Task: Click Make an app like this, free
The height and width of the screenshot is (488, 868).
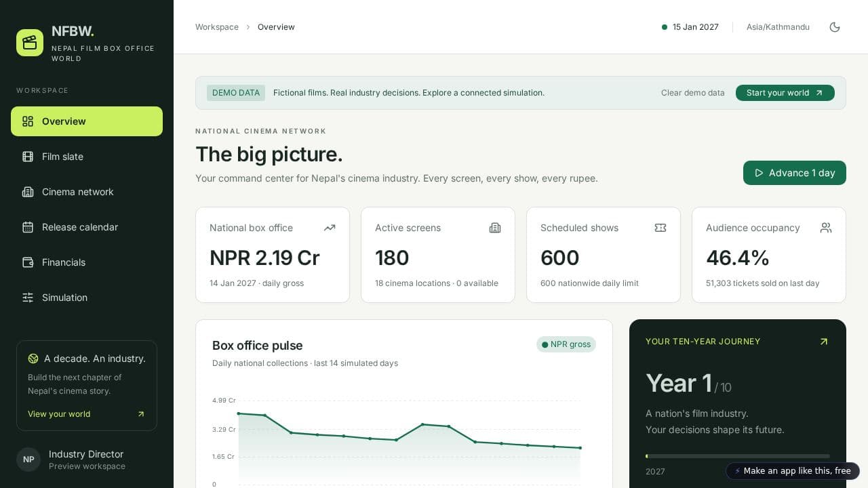Action: click(793, 471)
